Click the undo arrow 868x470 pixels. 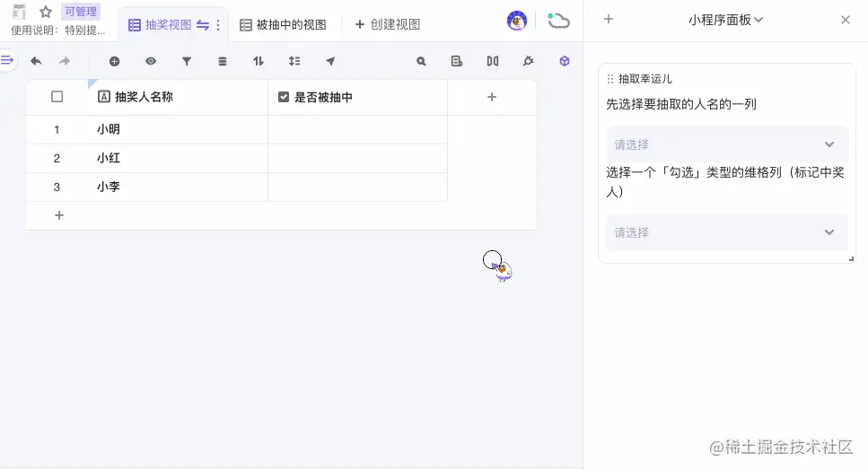click(x=36, y=61)
